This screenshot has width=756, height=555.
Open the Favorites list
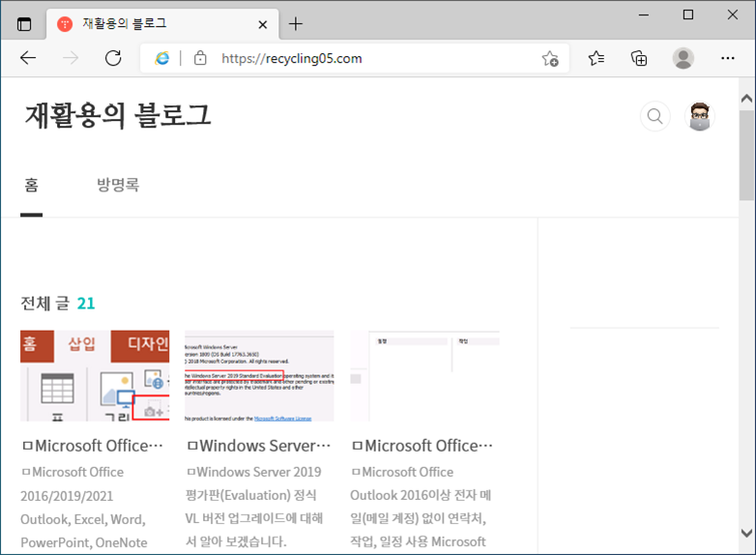[596, 58]
